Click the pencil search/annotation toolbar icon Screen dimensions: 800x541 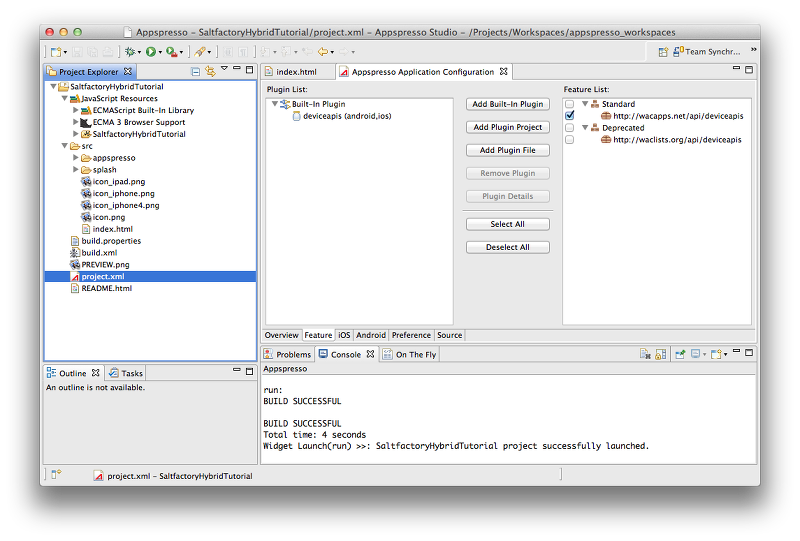(200, 52)
